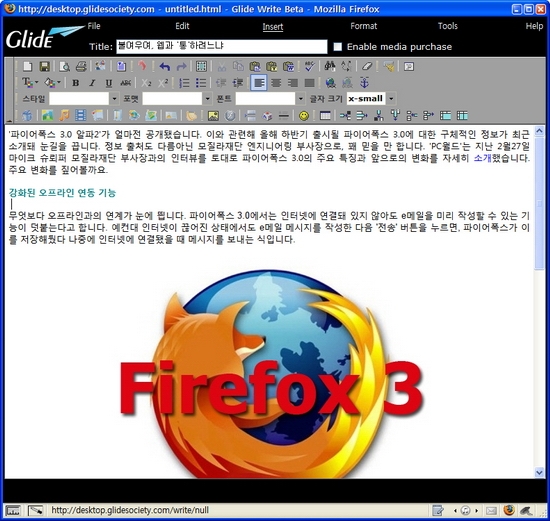Create a new blank document

27,66
